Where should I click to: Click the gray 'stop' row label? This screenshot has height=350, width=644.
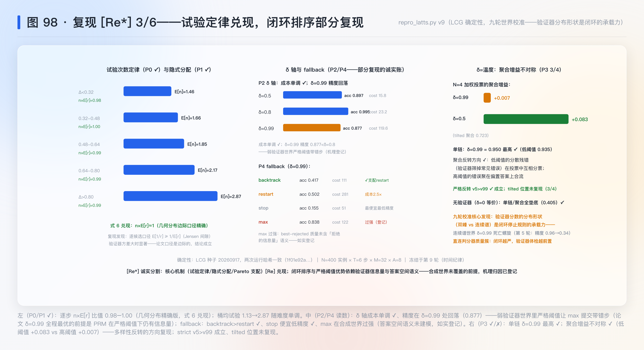[263, 208]
